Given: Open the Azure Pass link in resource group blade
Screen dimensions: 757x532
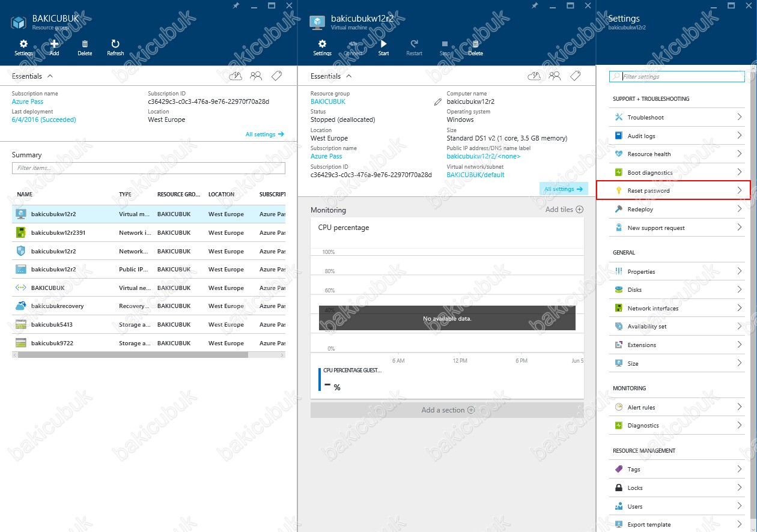Looking at the screenshot, I should tap(28, 101).
